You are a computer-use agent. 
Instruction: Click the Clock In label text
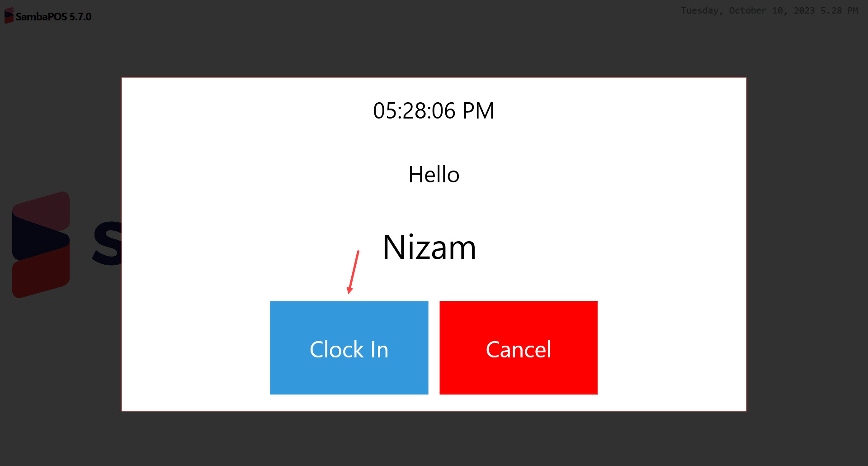tap(349, 349)
